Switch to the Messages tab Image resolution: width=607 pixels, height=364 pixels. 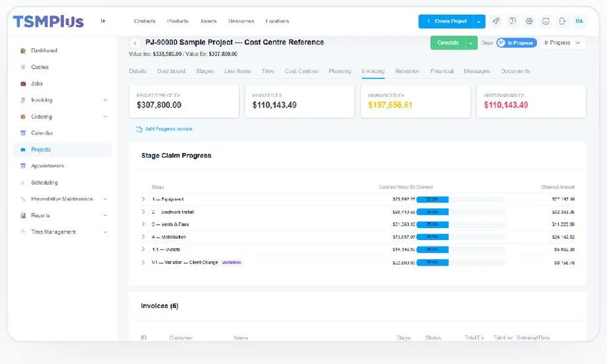477,71
